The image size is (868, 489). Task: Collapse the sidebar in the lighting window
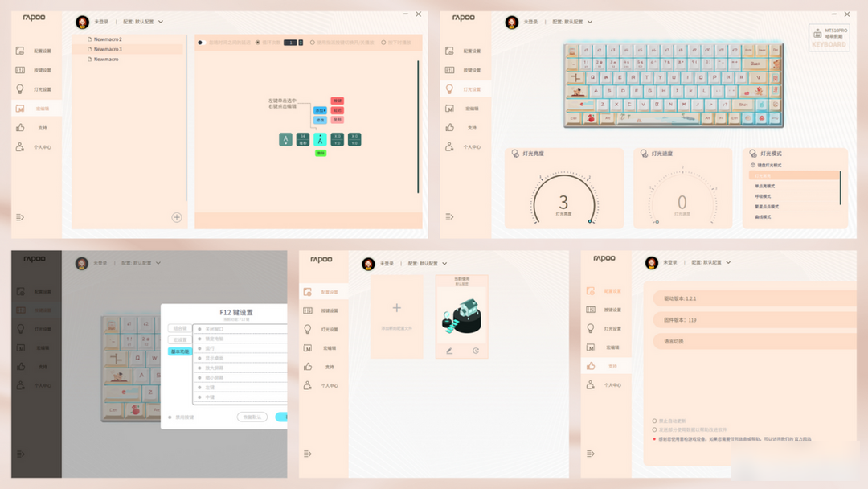point(449,216)
